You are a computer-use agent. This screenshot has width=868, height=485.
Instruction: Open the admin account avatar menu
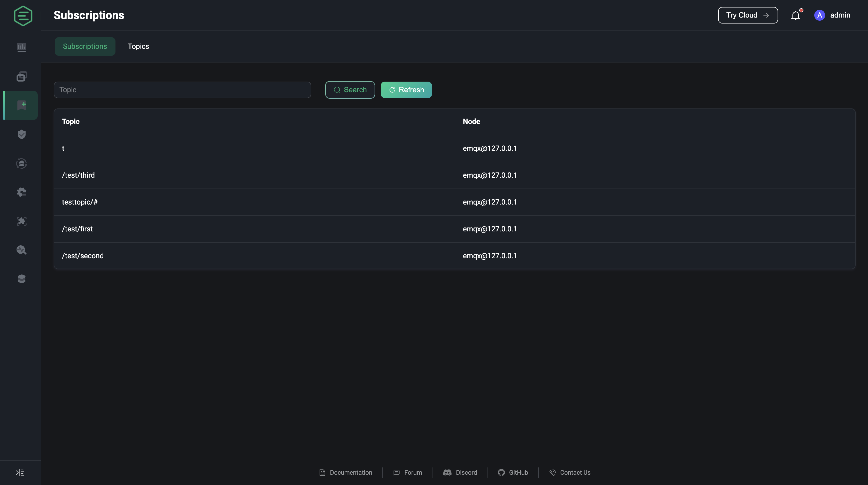(819, 15)
